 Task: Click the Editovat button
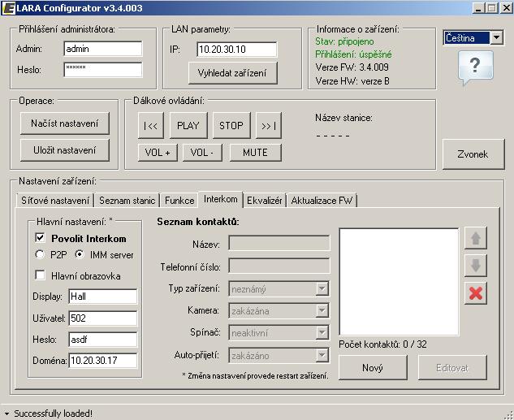point(452,368)
